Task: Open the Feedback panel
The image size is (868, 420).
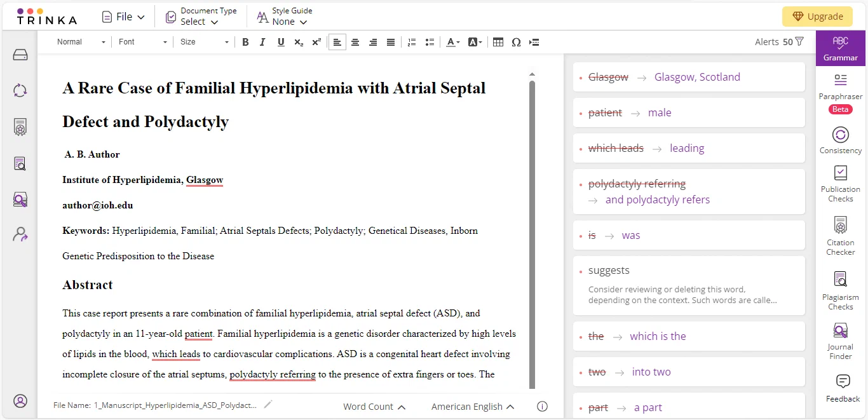Action: click(843, 388)
